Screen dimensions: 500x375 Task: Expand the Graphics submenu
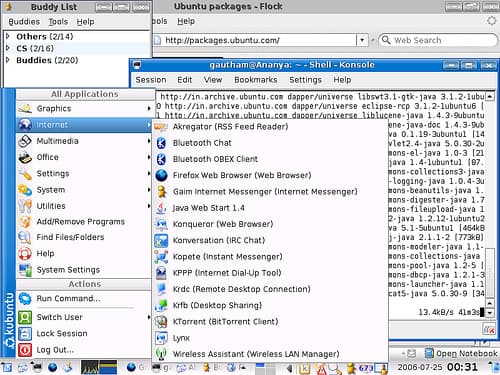(x=84, y=109)
